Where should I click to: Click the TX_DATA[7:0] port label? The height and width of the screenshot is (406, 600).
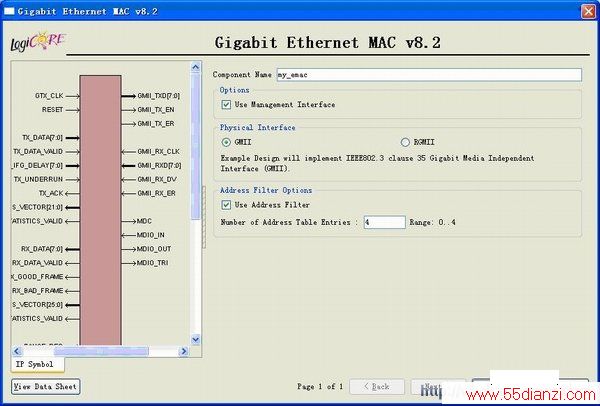42,137
